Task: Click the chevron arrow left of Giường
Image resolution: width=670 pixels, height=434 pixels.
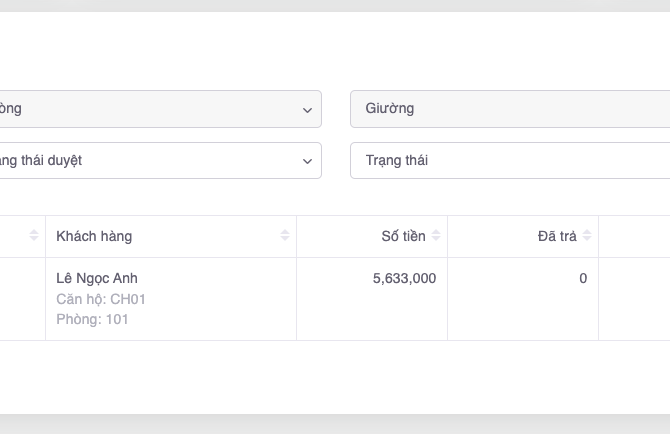Action: pyautogui.click(x=307, y=110)
